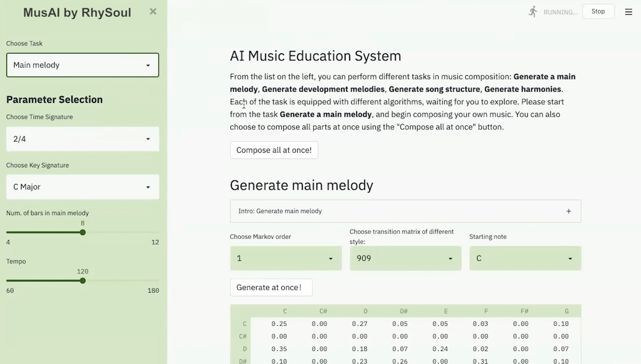Stop the running script

click(598, 12)
